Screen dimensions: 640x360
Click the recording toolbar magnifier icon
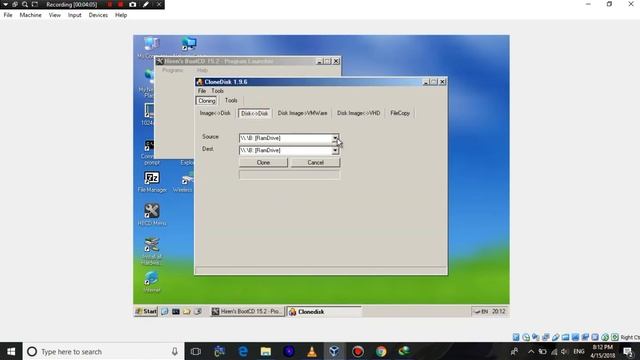click(24, 4)
